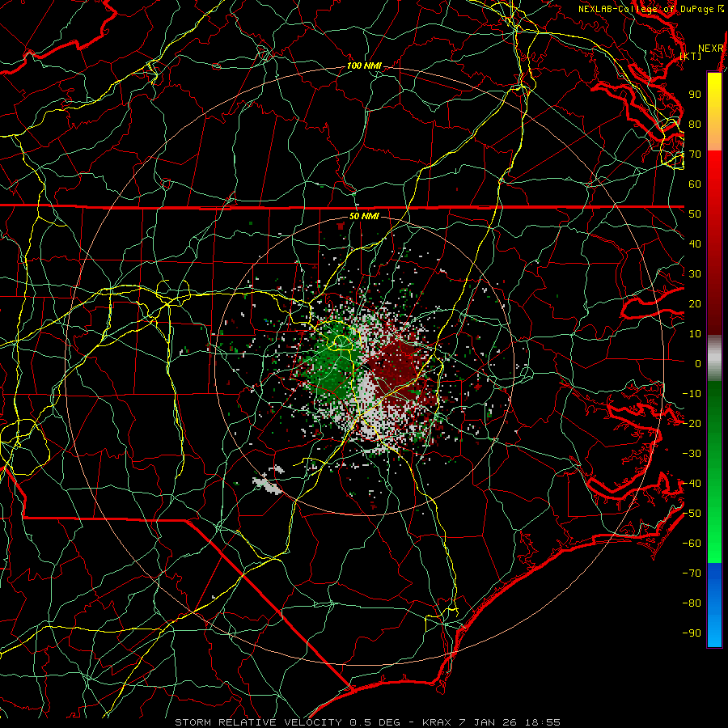Click the -40 scale label
This screenshot has height=728, width=728.
pyautogui.click(x=692, y=484)
